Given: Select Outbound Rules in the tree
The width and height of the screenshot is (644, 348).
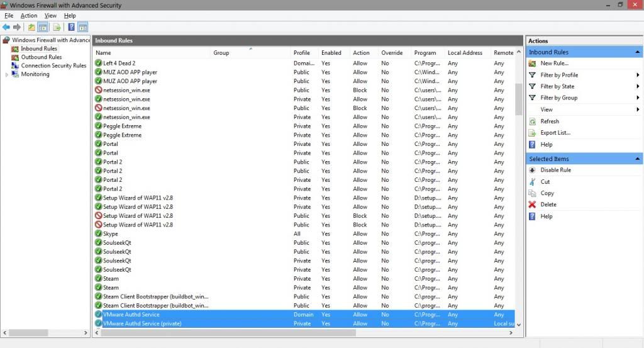Looking at the screenshot, I should pyautogui.click(x=42, y=57).
